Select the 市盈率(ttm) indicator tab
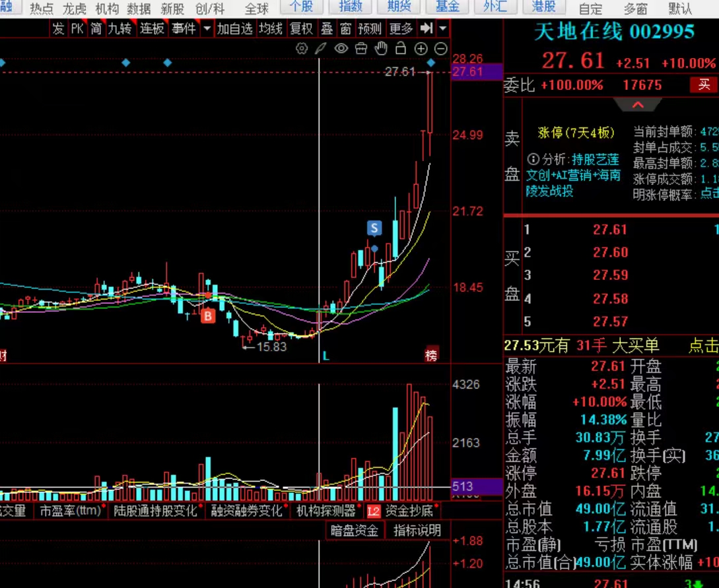Screen dimensions: 719x588 click(x=70, y=510)
